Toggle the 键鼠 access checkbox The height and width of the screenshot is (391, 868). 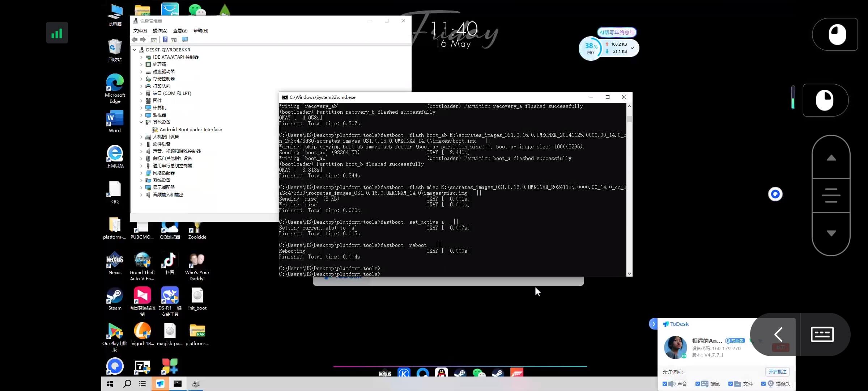(x=698, y=384)
